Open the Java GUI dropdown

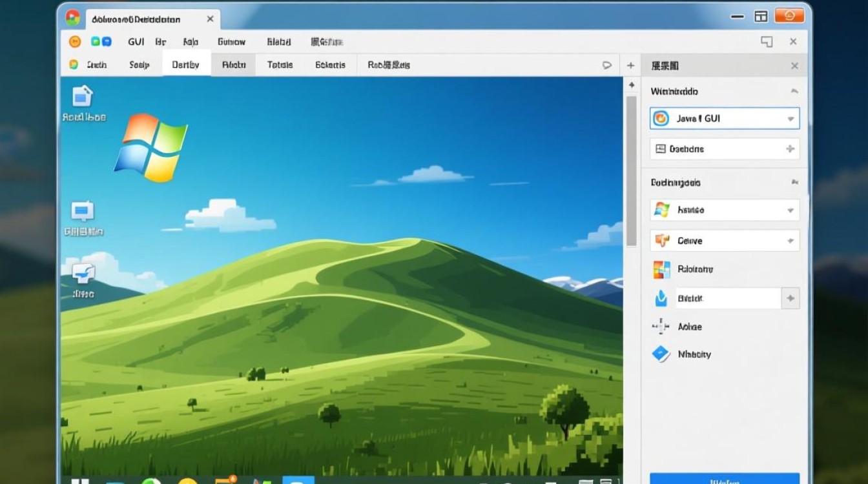[790, 119]
